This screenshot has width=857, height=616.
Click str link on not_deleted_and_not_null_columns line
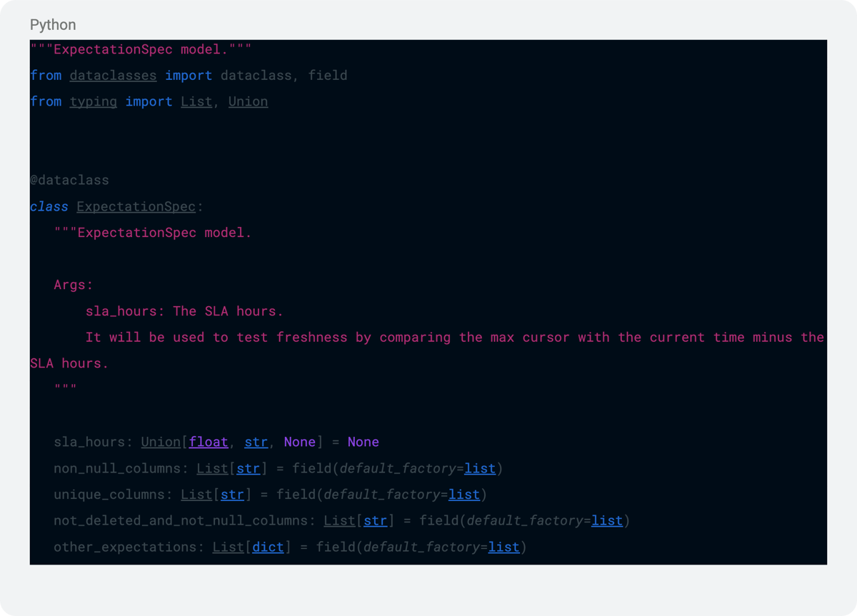pos(375,520)
